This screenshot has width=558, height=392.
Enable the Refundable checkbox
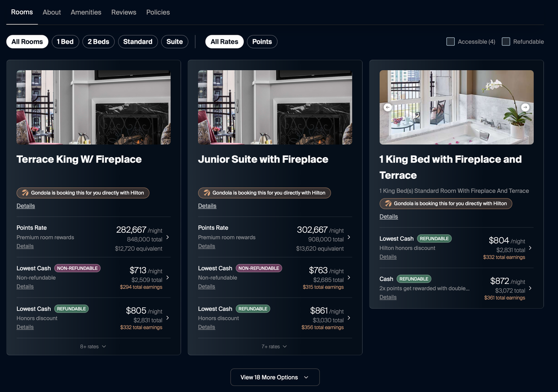tap(506, 42)
